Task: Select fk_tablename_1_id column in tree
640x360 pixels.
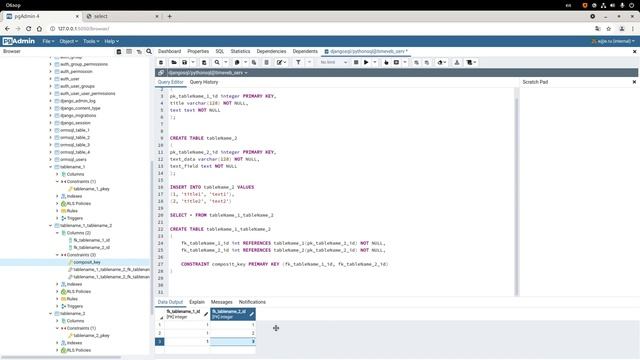Action: (91, 240)
